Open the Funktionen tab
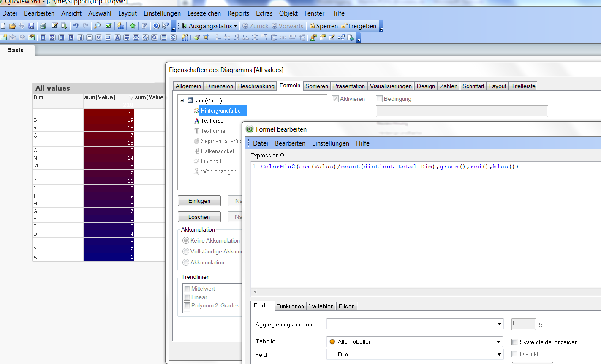The height and width of the screenshot is (364, 601). [290, 306]
